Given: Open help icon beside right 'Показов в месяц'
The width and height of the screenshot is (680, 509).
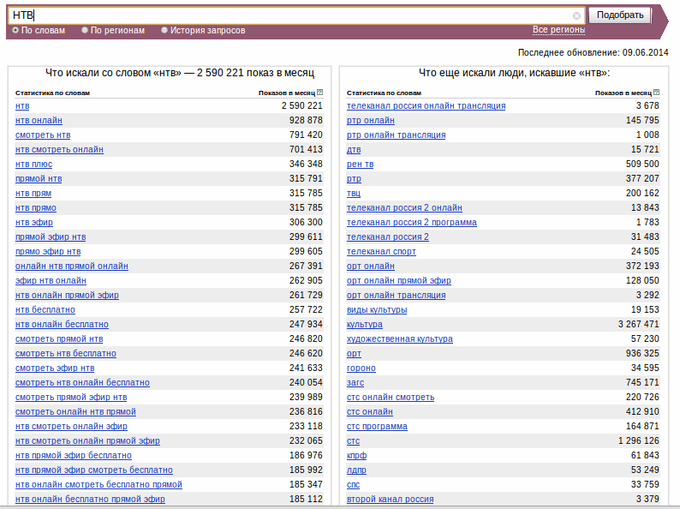Looking at the screenshot, I should [657, 92].
